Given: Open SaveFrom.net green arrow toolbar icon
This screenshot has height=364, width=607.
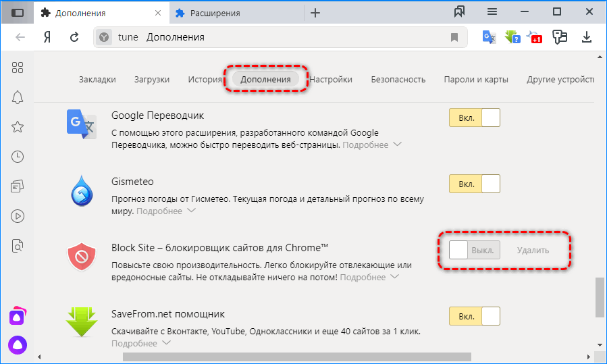Looking at the screenshot, I should click(x=512, y=37).
